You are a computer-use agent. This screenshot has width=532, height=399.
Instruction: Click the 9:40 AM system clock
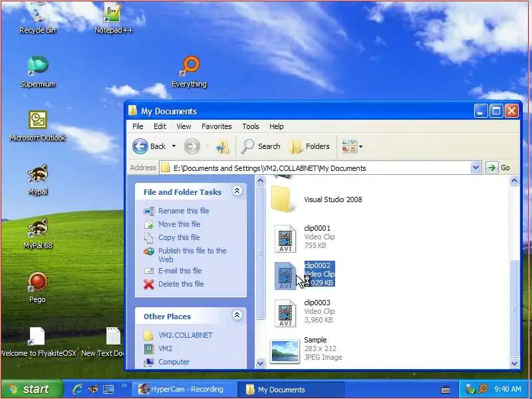(507, 389)
